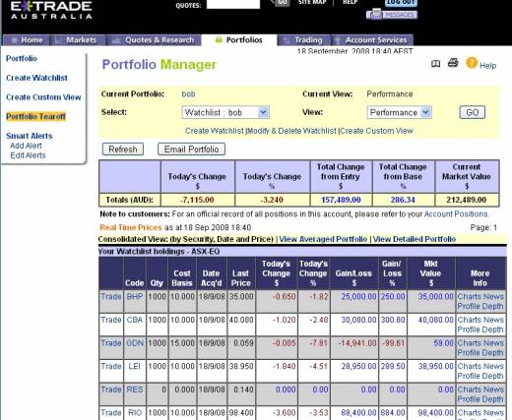Select the Portfolios tab
Image resolution: width=512 pixels, height=420 pixels.
point(239,40)
